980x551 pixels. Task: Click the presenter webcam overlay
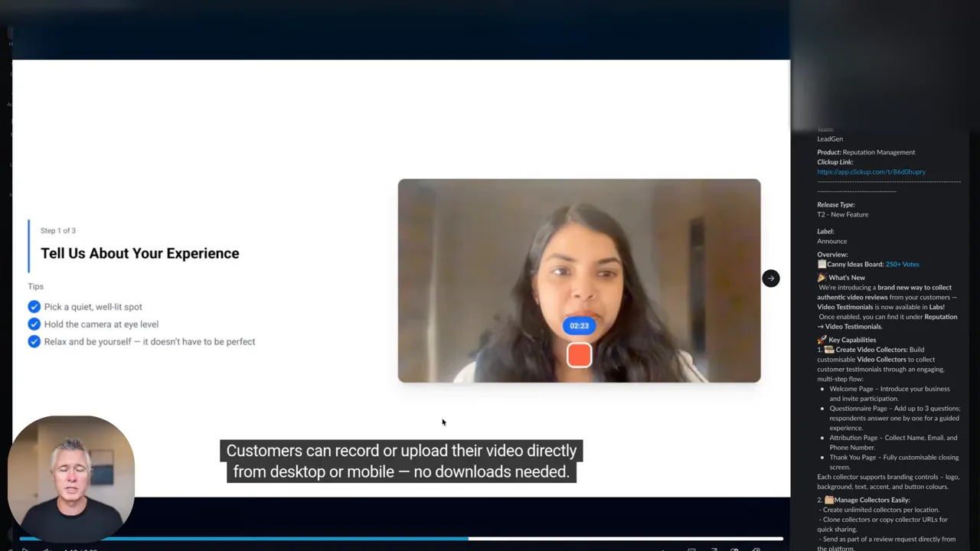71,476
